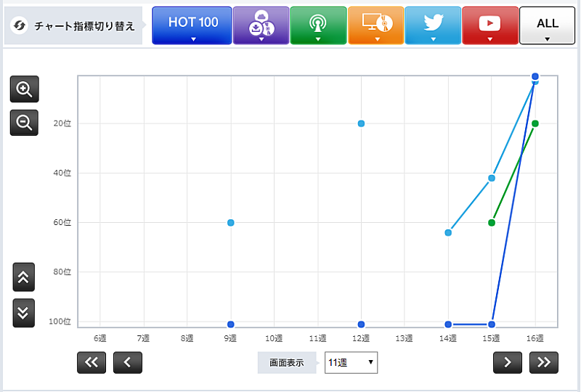Click the チャート指標切り替え refresh icon
The image size is (581, 392).
tap(20, 25)
